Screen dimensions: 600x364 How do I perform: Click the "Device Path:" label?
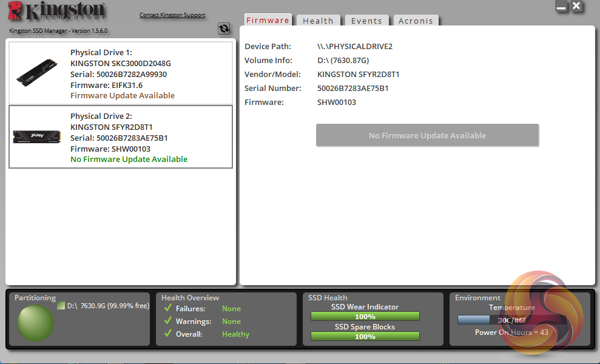tap(268, 46)
